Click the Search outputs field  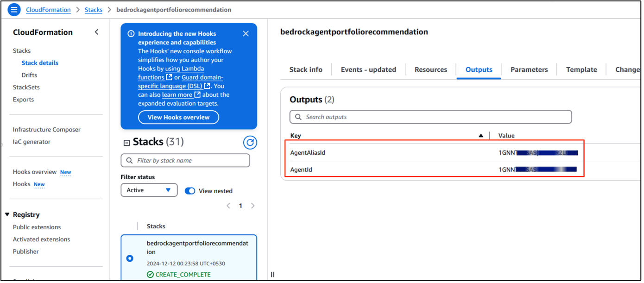point(431,117)
